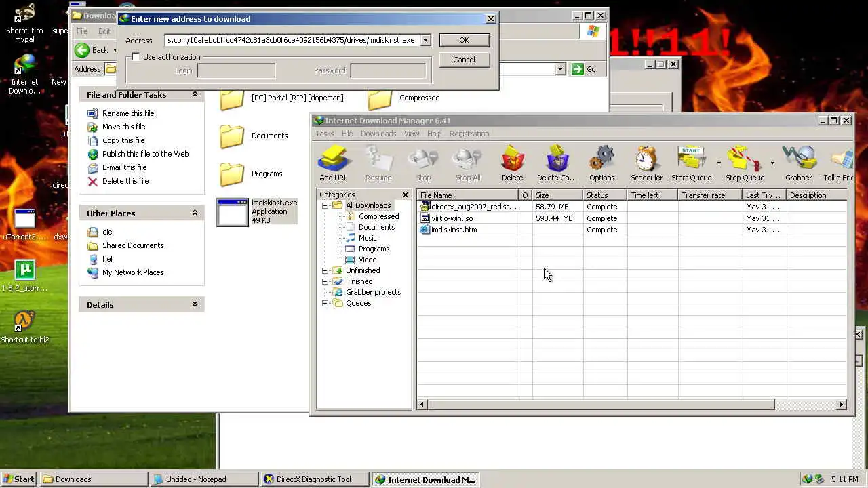Open My Network Places link
The height and width of the screenshot is (488, 868).
[x=133, y=272]
